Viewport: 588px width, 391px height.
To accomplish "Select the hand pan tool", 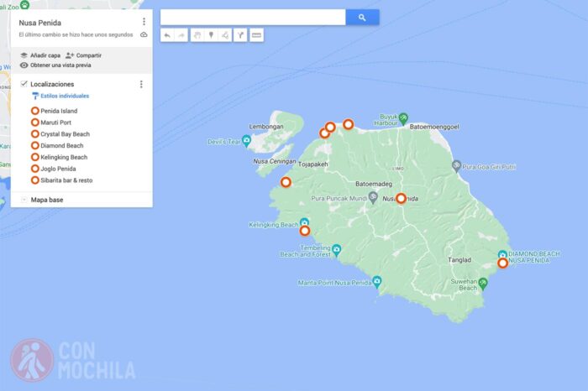I will pyautogui.click(x=197, y=35).
